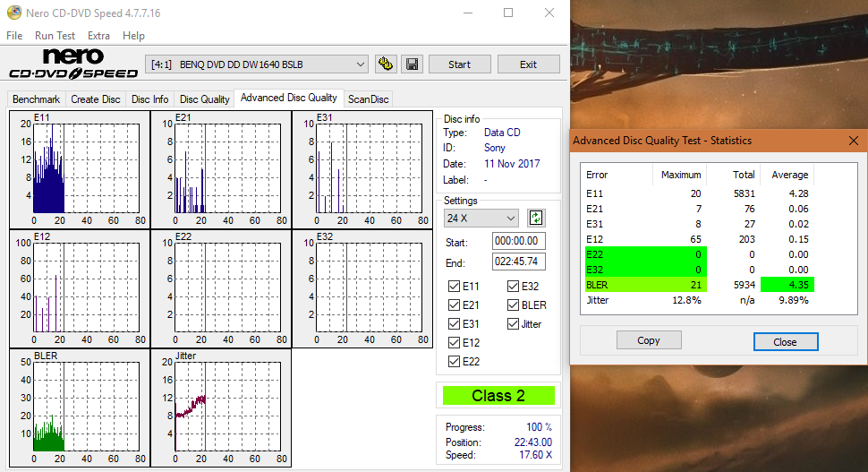The height and width of the screenshot is (472, 868).
Task: Click the Position value 22:43.00
Action: (x=533, y=442)
